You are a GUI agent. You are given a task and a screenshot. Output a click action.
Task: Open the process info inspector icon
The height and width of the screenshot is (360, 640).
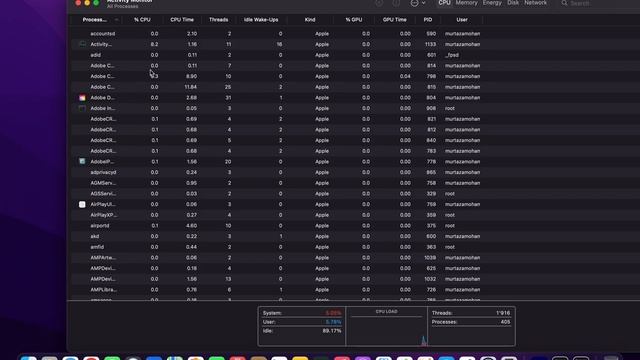coord(396,3)
